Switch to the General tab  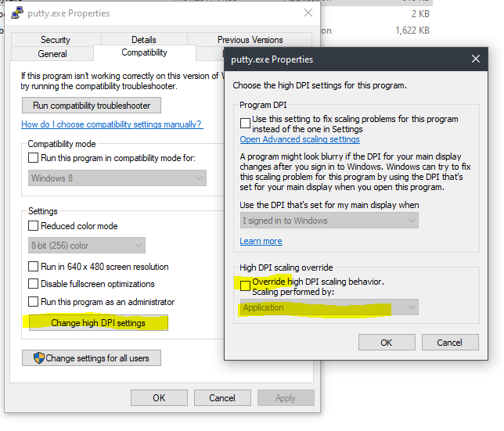point(52,54)
